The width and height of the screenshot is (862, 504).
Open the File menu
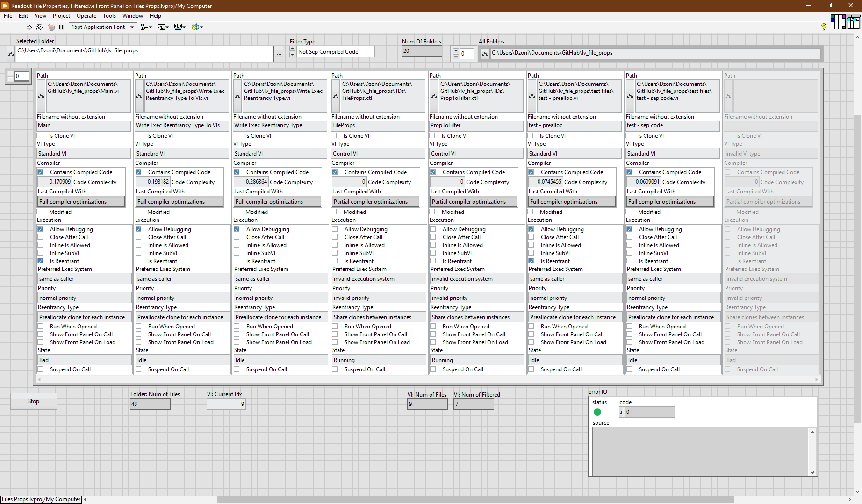(x=8, y=16)
